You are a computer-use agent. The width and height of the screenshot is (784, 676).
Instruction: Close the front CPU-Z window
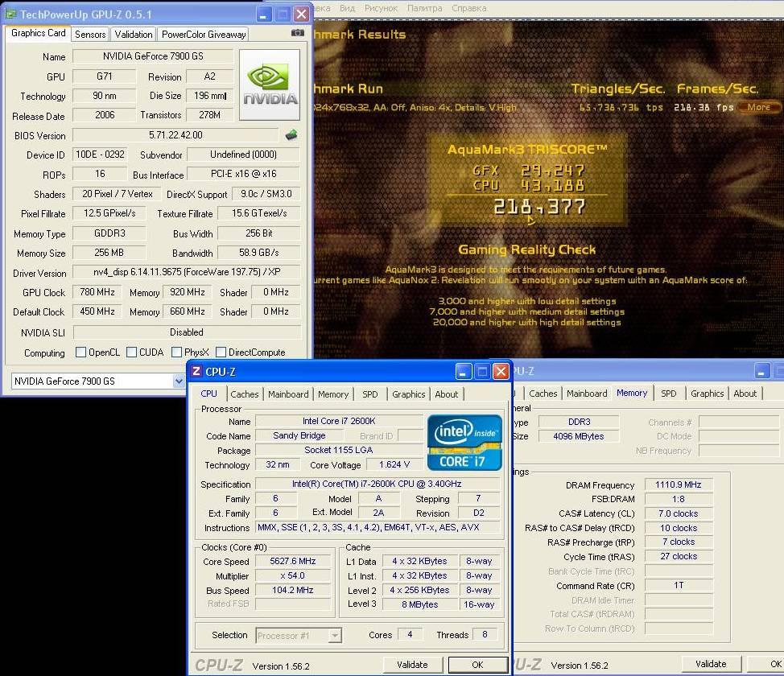click(501, 371)
